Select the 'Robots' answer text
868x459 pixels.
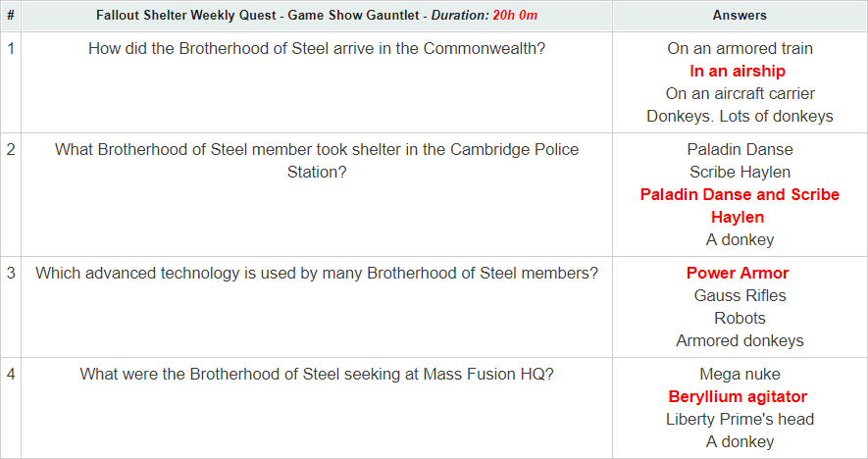tap(740, 318)
